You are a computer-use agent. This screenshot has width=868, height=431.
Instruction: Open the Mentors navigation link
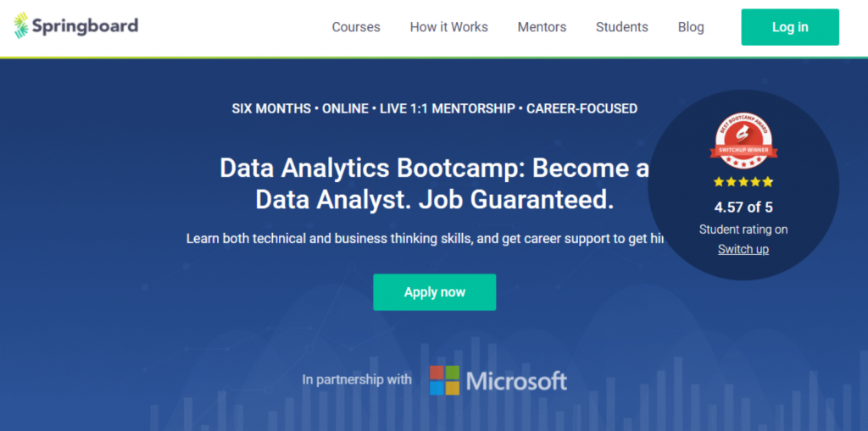542,27
